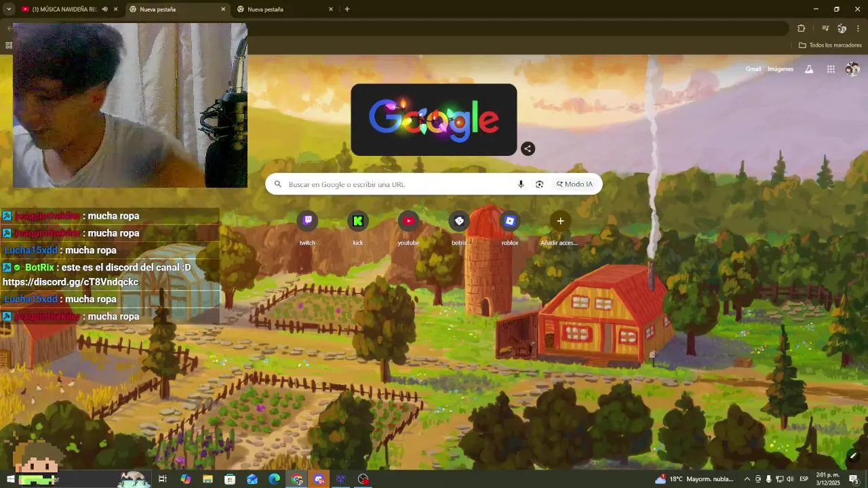The width and height of the screenshot is (868, 488).
Task: Open Outlook from the taskbar
Action: pos(252,479)
